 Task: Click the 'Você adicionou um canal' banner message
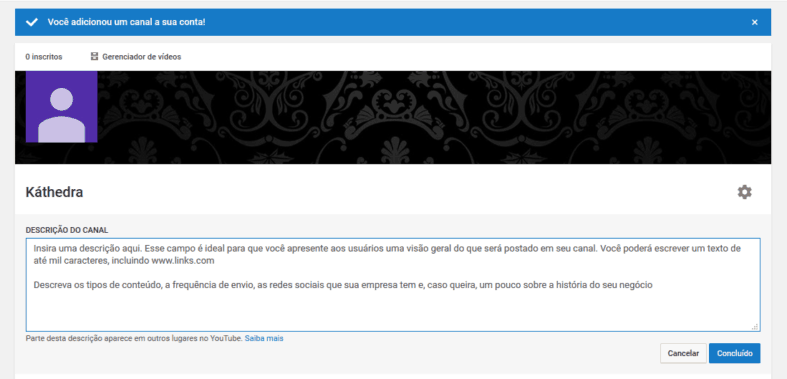[x=126, y=22]
